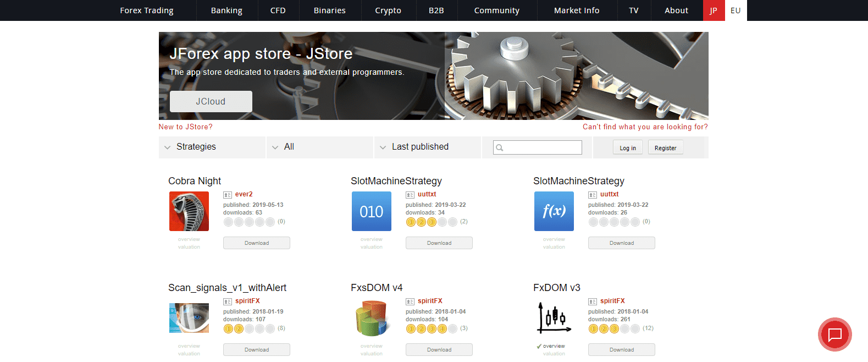Switch to the EU region
This screenshot has width=868, height=362.
coord(736,10)
